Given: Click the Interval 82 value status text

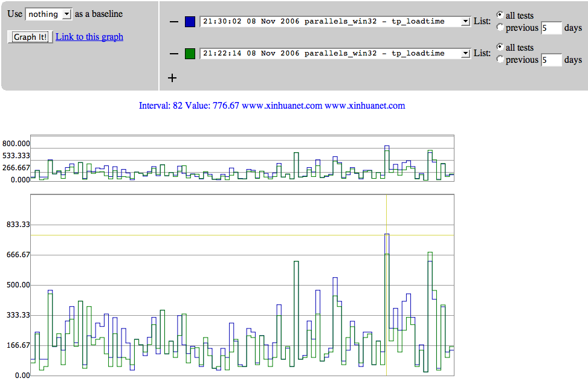Looking at the screenshot, I should coord(272,106).
